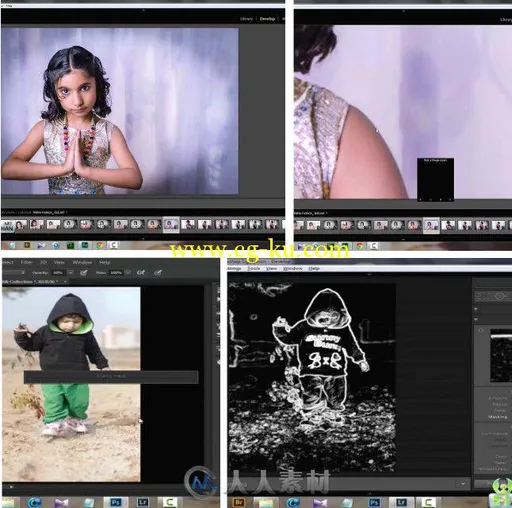Image resolution: width=512 pixels, height=508 pixels.
Task: Click the Masking slider in the Detail panel
Action: 497,417
